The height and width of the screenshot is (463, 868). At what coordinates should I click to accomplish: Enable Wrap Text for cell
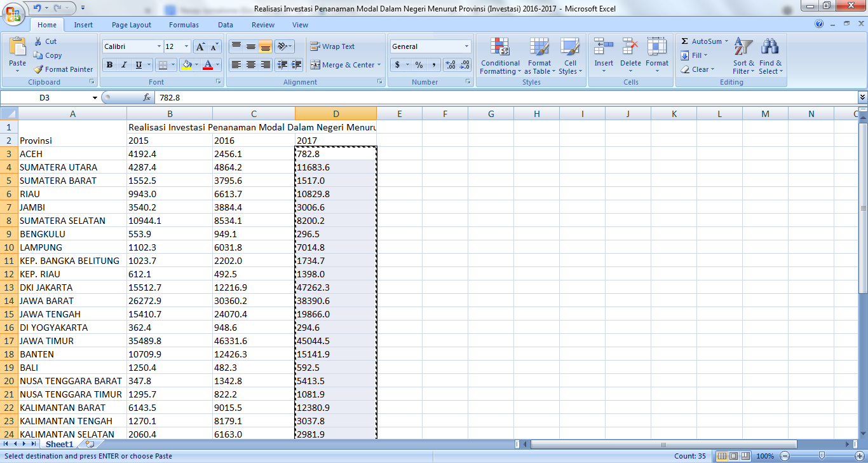pos(332,46)
